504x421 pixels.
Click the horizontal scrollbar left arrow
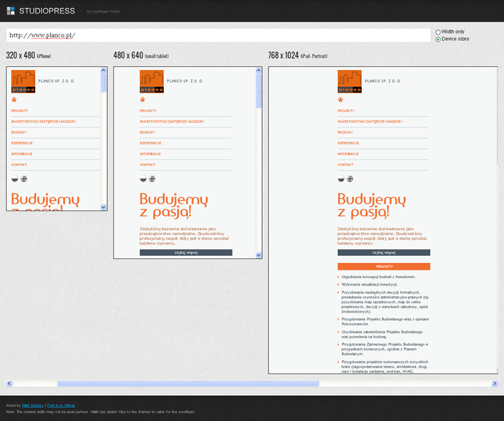(x=9, y=383)
